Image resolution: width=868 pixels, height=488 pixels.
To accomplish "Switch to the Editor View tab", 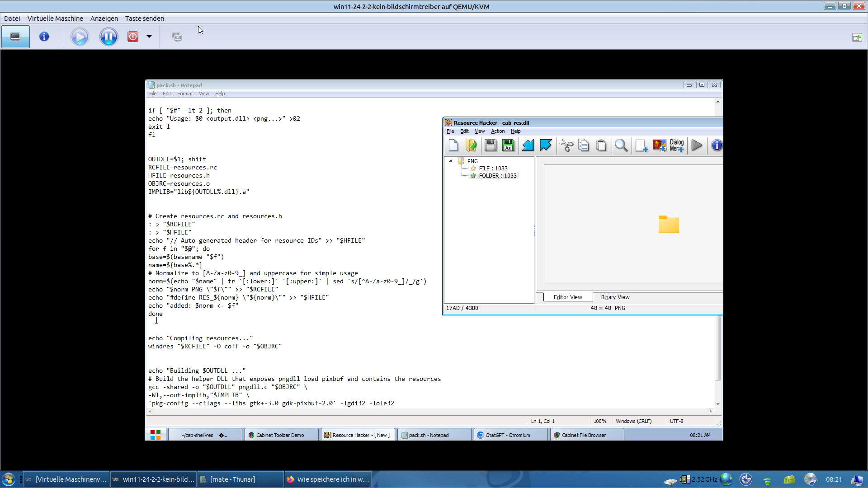I will click(x=568, y=297).
